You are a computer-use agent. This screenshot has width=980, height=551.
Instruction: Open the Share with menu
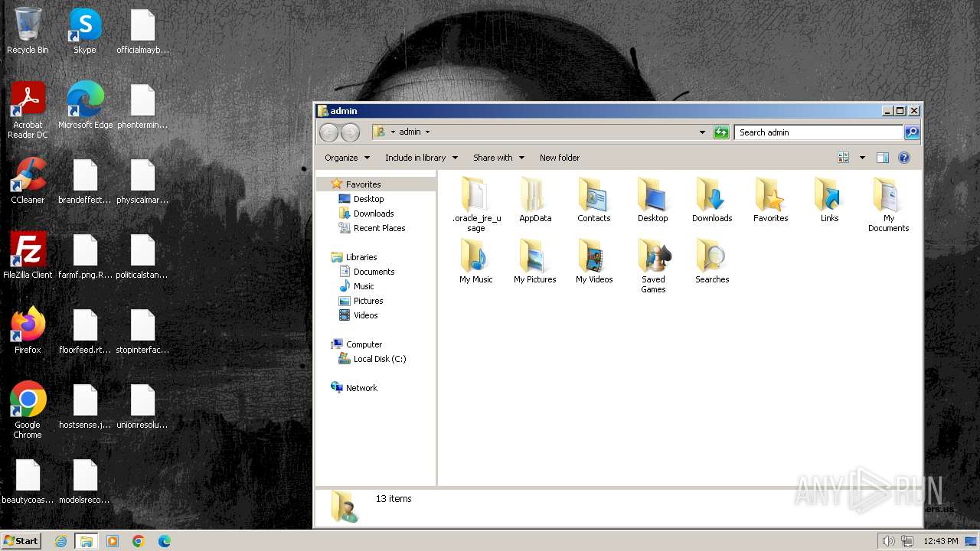498,158
